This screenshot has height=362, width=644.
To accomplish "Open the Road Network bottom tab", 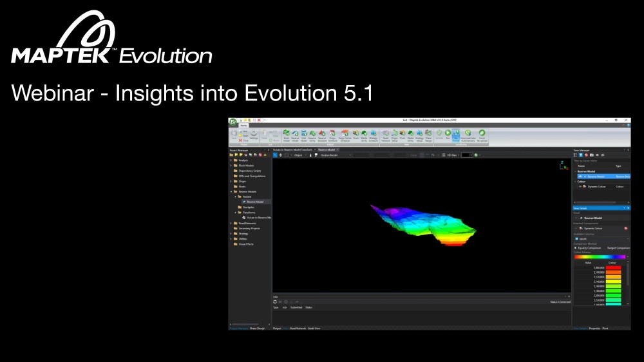I will (x=298, y=329).
